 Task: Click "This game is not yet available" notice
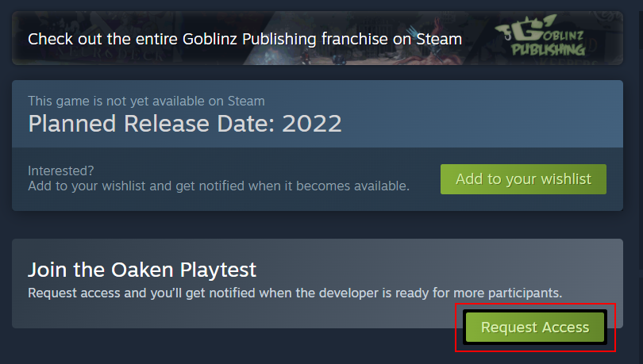tap(146, 101)
